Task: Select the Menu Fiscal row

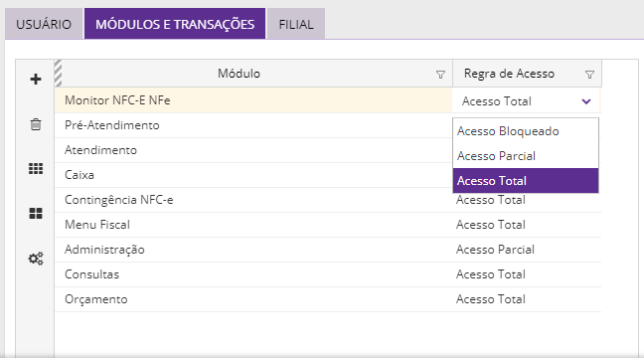Action: tap(328, 225)
